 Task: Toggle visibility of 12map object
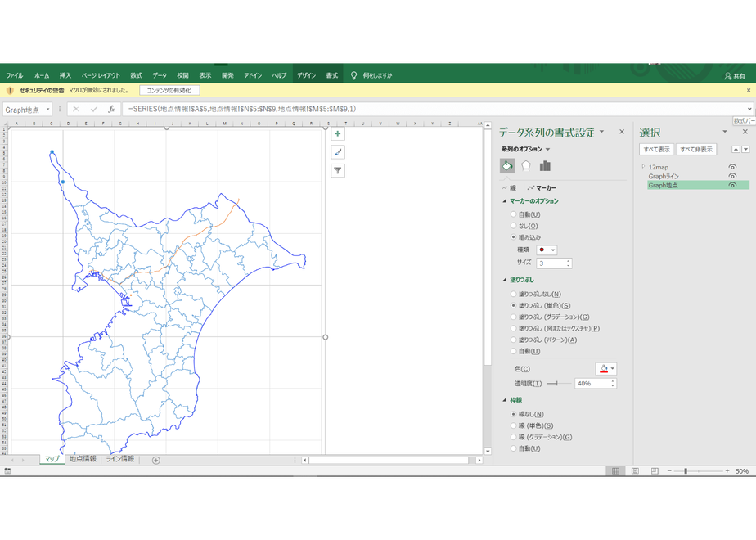coord(732,167)
